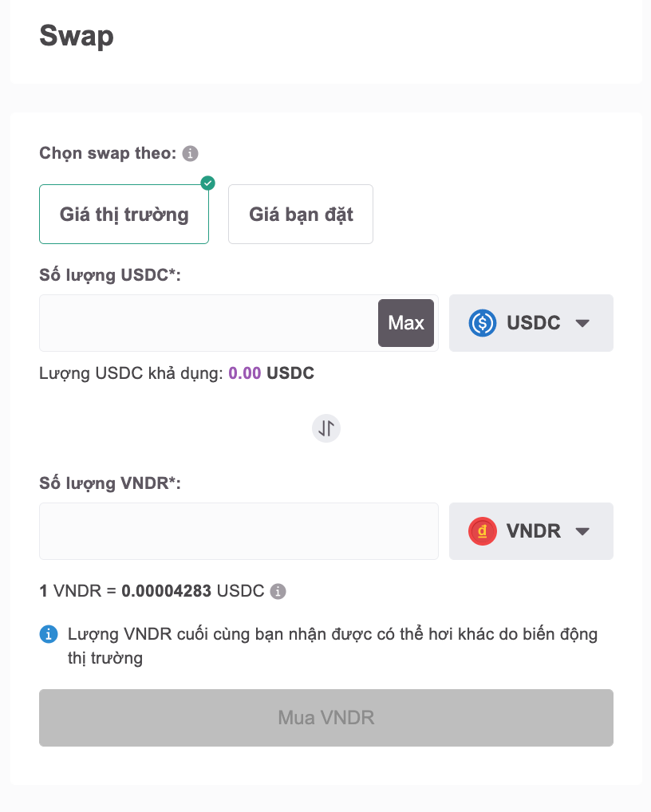Click the "Số lượng USDC" amount input field
651x812 pixels.
click(207, 323)
